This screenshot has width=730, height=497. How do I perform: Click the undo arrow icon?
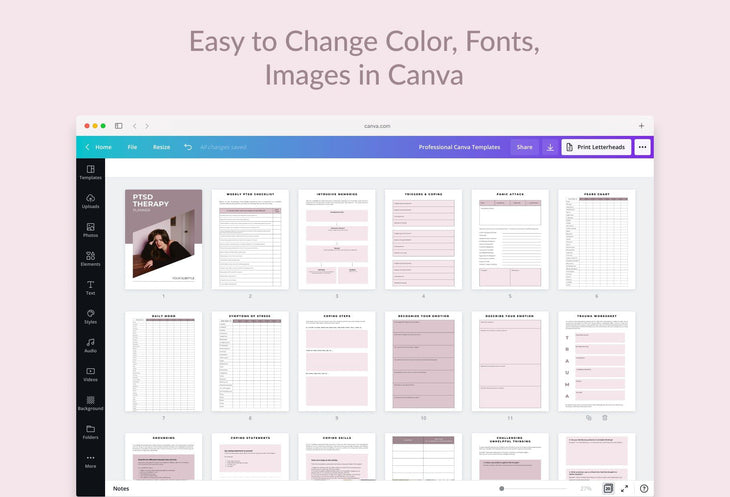point(187,147)
